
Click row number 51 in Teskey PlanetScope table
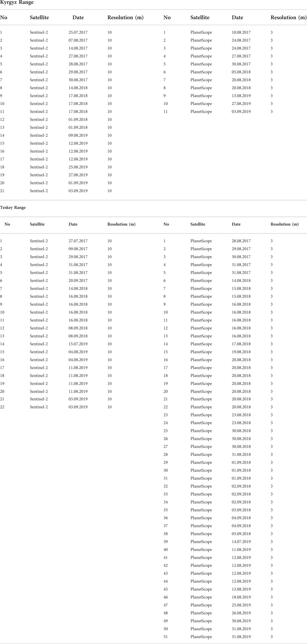coord(166,636)
